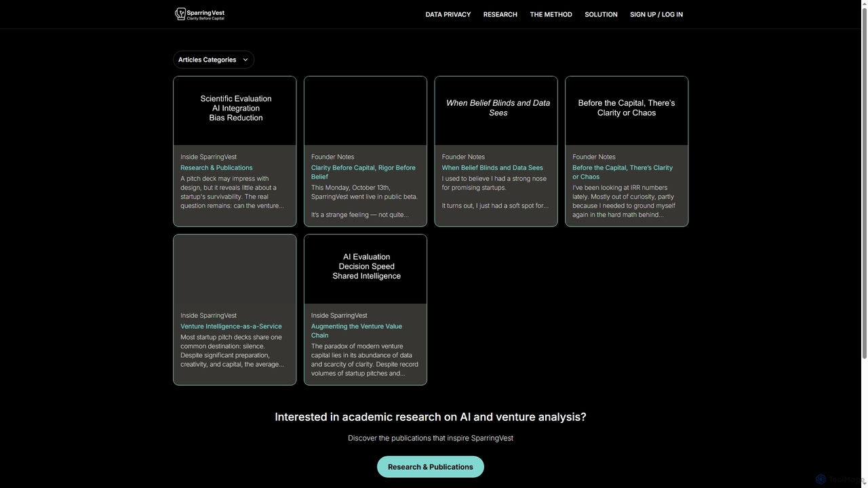Click the Scientific Evaluation AI Integration thumbnail

point(235,110)
